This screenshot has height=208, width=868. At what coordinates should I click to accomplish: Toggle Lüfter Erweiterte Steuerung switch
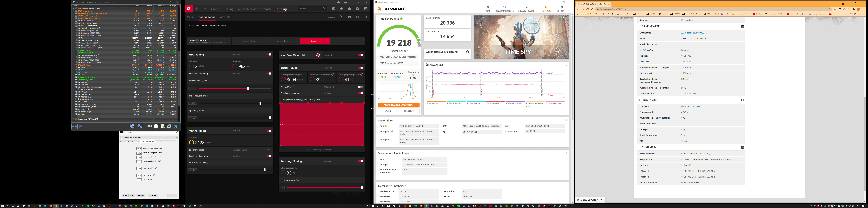tap(361, 93)
